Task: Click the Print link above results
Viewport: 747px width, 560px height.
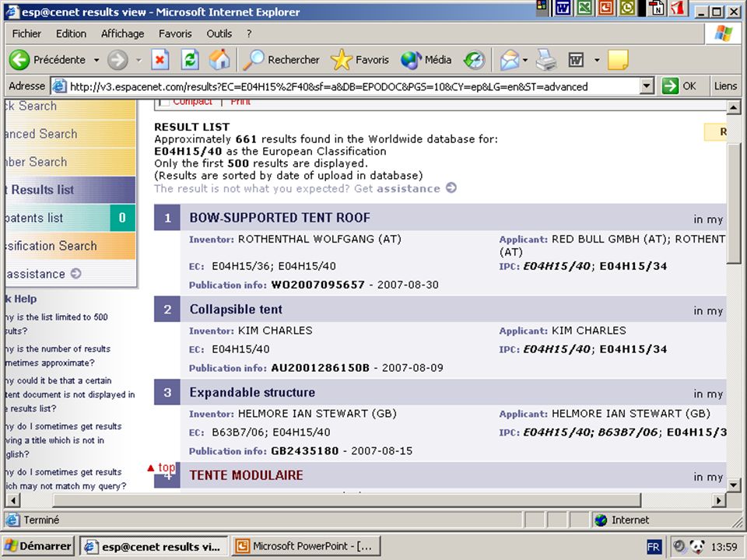Action: (x=240, y=102)
